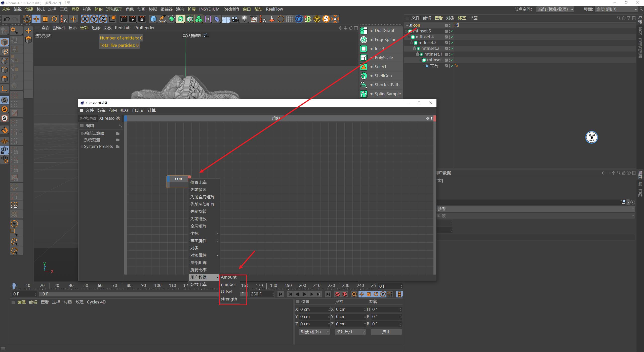Click the mtEdgeSpline preset icon
644x352 pixels.
pos(364,39)
